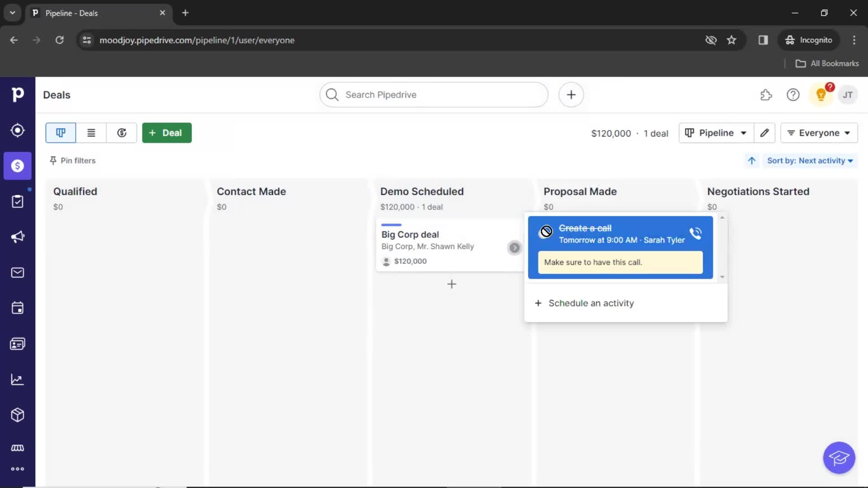Reload the page
The height and width of the screenshot is (488, 868).
pyautogui.click(x=59, y=40)
